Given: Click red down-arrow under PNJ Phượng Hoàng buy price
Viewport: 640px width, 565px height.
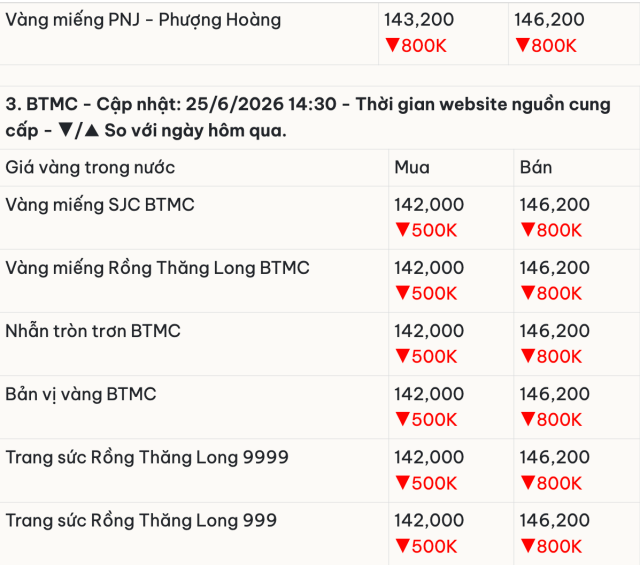Looking at the screenshot, I should (x=392, y=45).
